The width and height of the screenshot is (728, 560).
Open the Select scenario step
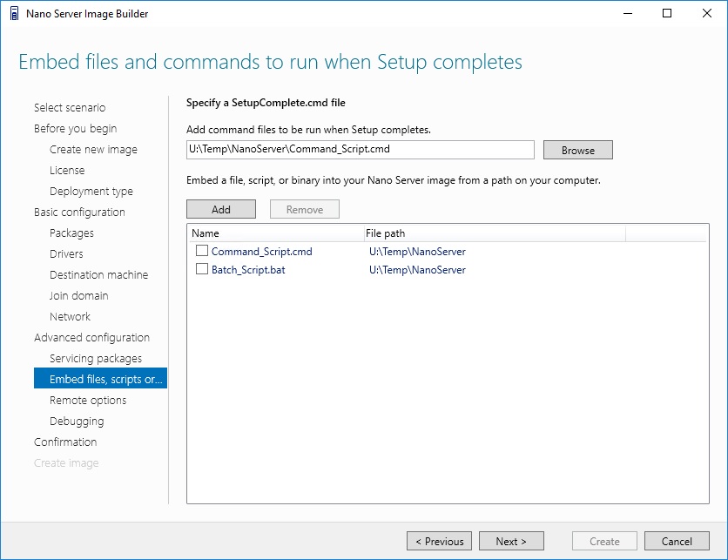click(x=70, y=108)
